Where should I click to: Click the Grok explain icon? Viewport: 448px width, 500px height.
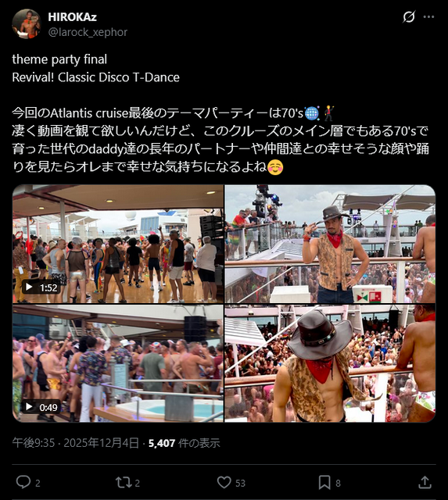tap(409, 16)
